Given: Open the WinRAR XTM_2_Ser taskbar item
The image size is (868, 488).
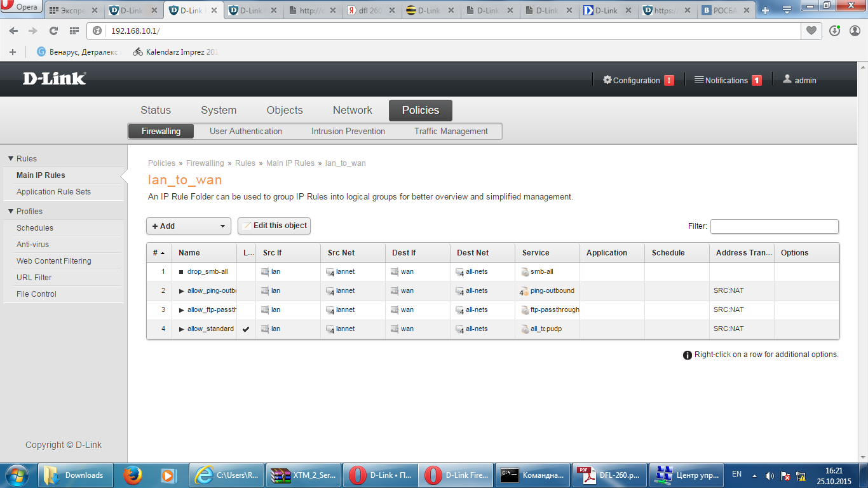Looking at the screenshot, I should pos(304,475).
